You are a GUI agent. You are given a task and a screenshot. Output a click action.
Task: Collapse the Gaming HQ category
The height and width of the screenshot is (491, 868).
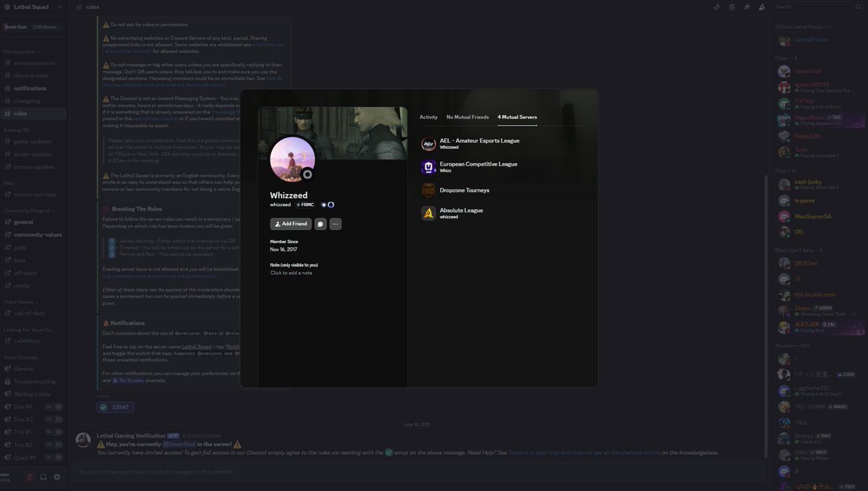pos(19,129)
